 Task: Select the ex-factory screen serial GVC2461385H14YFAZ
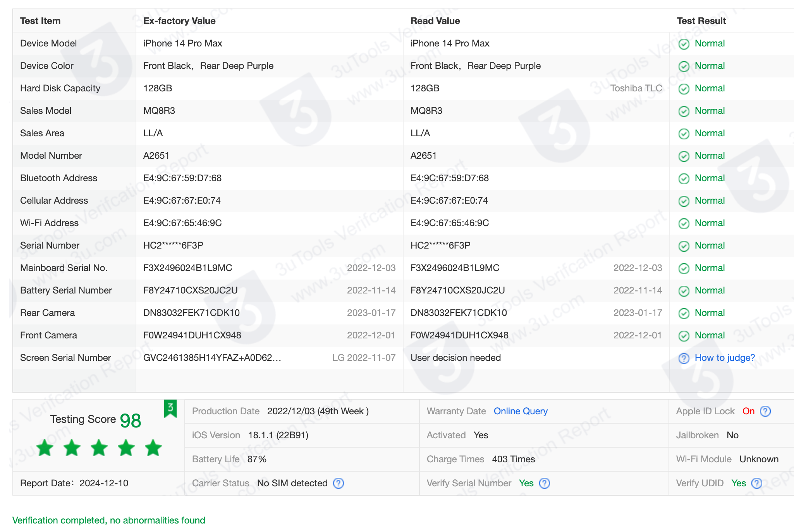pos(212,358)
